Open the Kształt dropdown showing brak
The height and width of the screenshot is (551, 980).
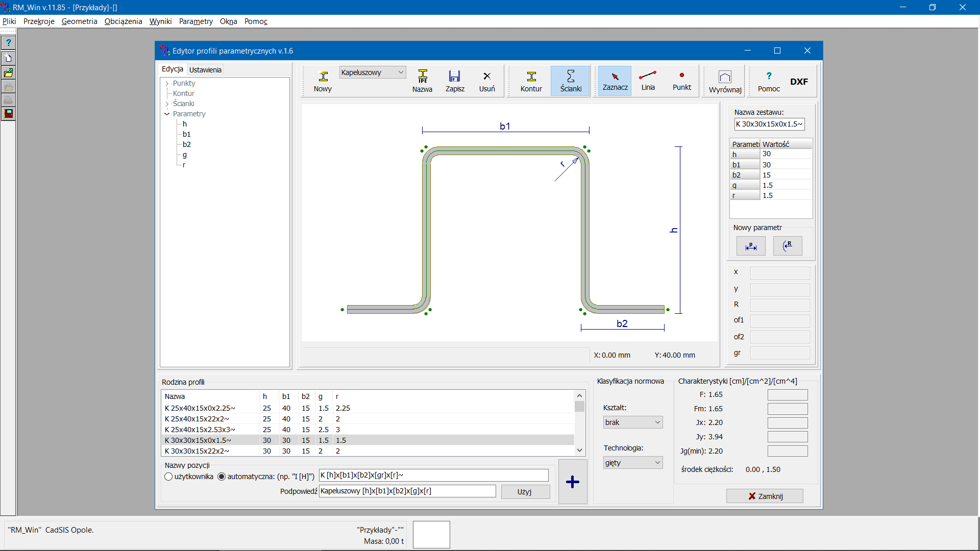coord(633,422)
